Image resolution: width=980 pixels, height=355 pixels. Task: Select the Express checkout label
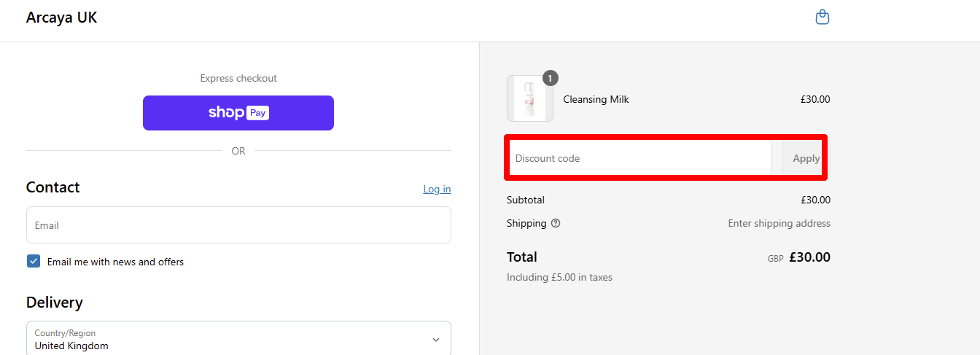[x=238, y=78]
